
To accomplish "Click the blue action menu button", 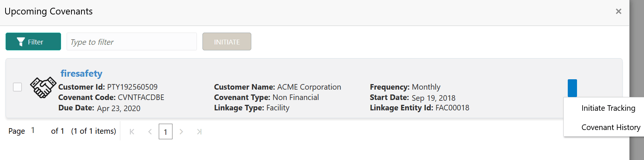I will point(572,88).
